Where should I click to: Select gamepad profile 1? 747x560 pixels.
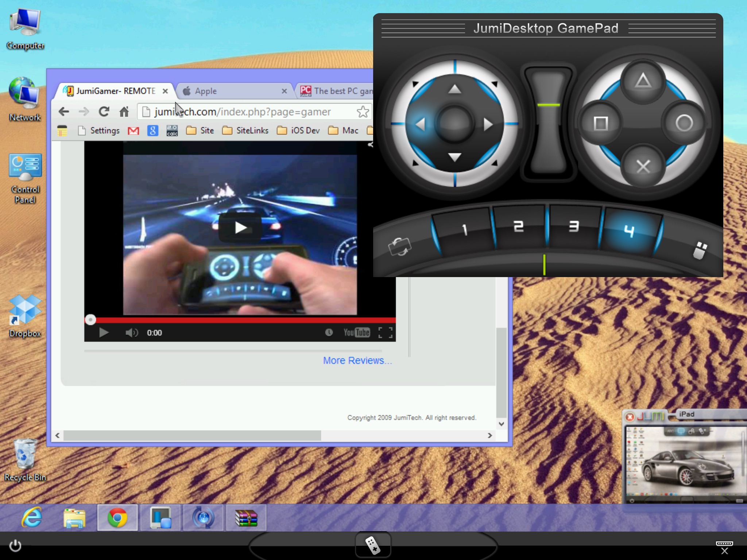tap(464, 230)
